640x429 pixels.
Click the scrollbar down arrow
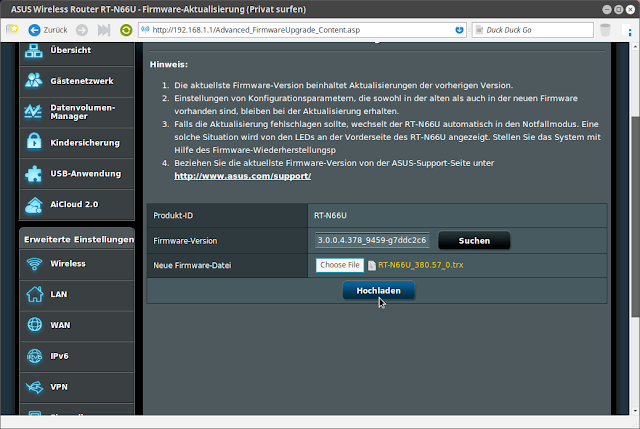point(636,411)
